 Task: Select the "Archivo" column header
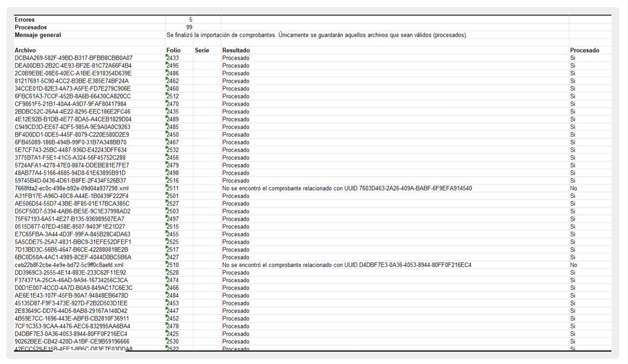pos(26,50)
